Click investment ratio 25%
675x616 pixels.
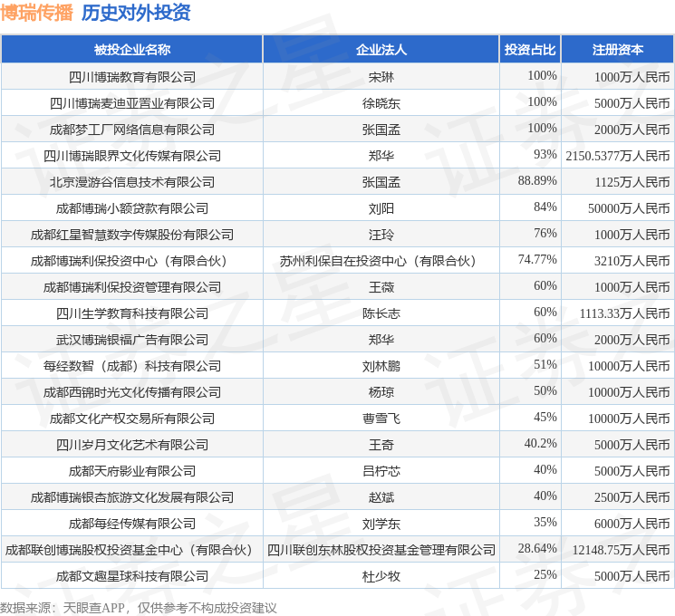(x=545, y=574)
